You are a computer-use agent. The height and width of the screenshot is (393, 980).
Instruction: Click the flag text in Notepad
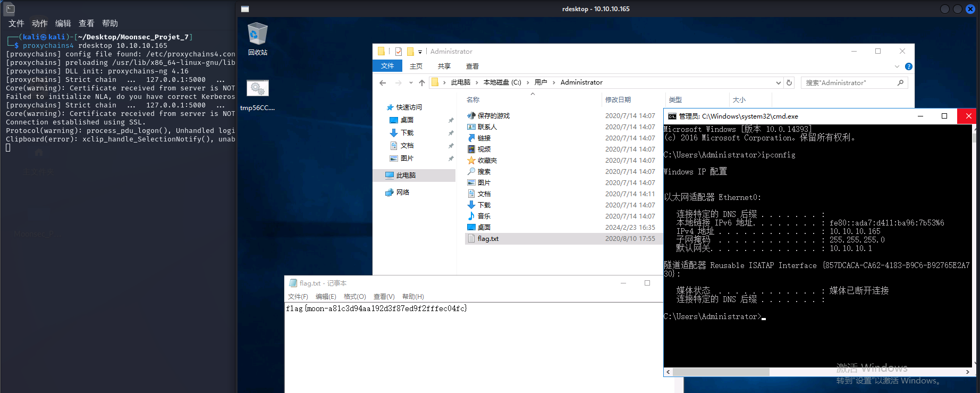click(x=376, y=308)
